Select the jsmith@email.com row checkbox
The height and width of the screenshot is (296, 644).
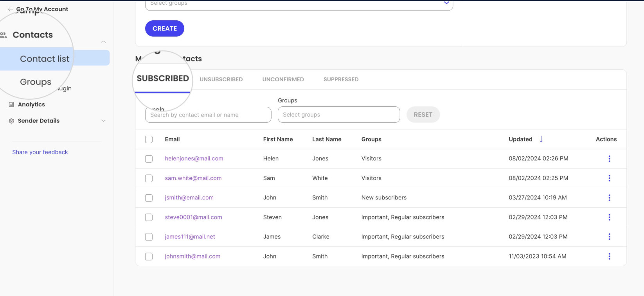point(149,198)
